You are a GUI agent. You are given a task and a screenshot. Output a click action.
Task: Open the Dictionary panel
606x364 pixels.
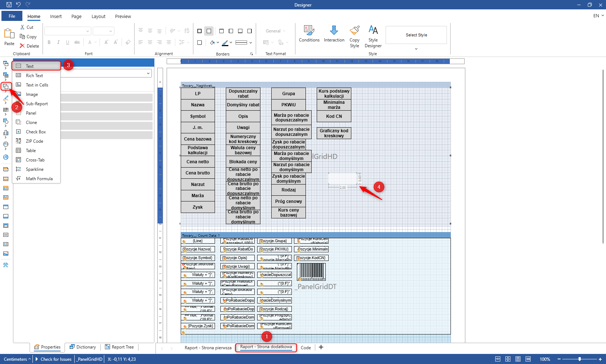click(83, 347)
